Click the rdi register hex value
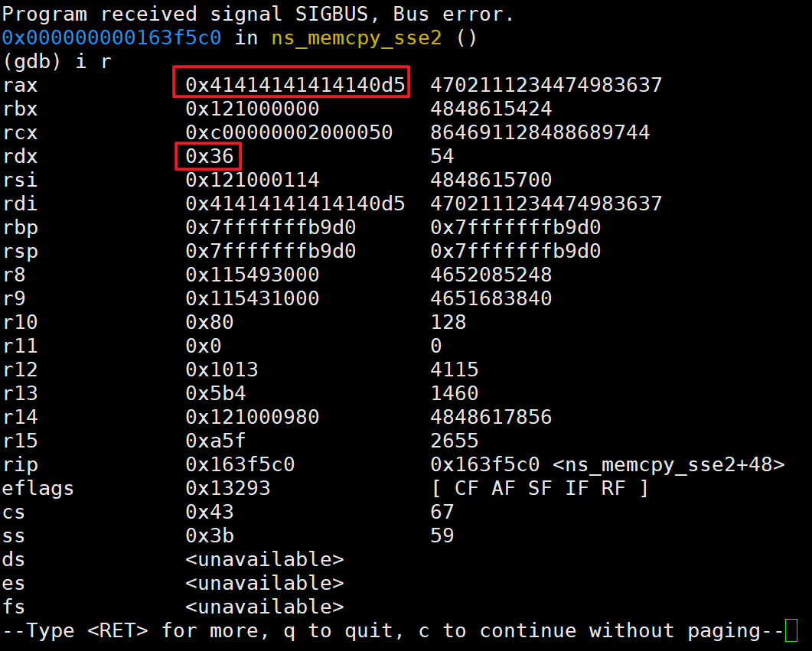The width and height of the screenshot is (812, 651). (295, 203)
